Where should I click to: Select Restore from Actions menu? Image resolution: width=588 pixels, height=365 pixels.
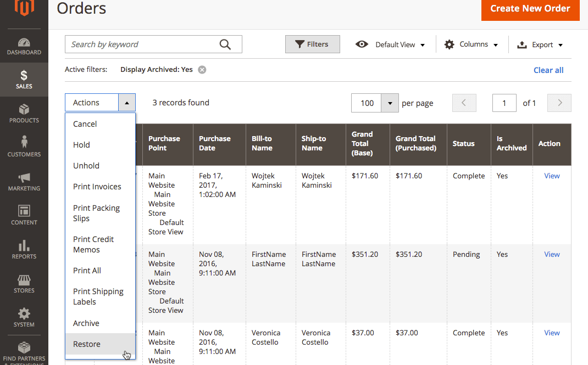(x=87, y=344)
